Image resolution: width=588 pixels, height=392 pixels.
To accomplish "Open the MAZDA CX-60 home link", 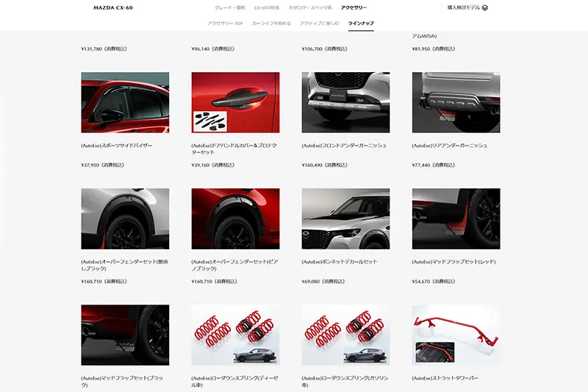I will click(113, 7).
